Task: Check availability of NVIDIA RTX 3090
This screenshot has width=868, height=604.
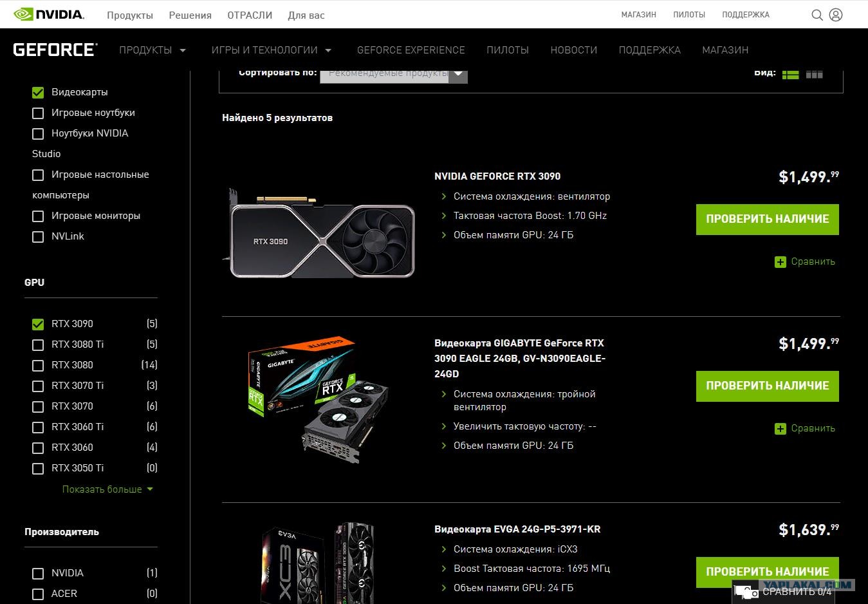Action: click(x=768, y=220)
